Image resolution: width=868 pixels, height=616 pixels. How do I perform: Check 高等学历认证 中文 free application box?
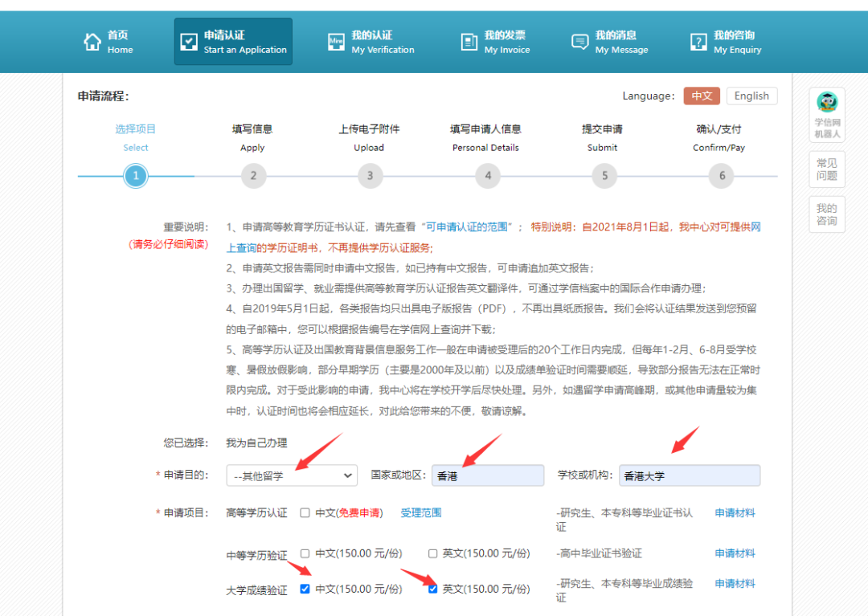305,512
